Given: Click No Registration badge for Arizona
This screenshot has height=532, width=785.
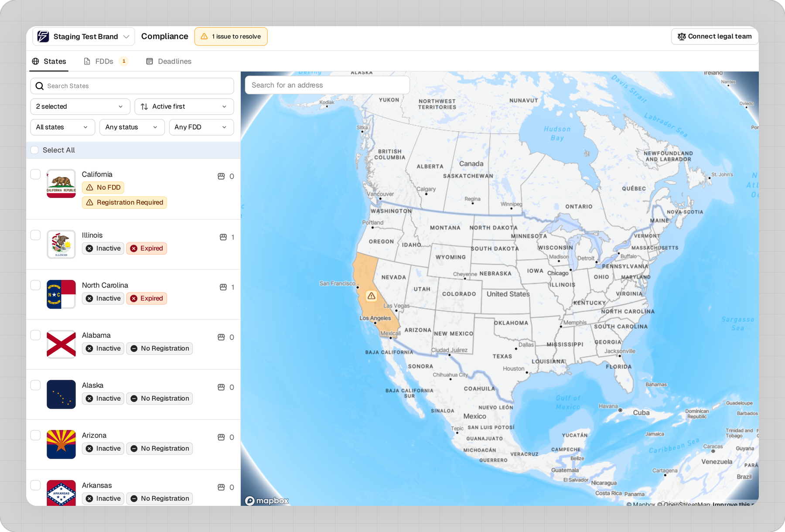Looking at the screenshot, I should tap(160, 449).
